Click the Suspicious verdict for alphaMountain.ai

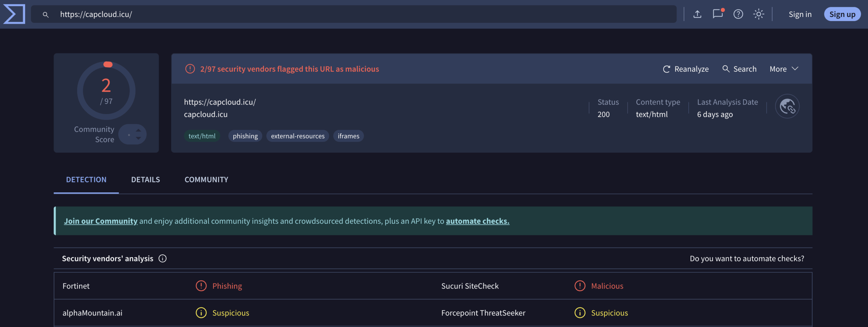231,313
